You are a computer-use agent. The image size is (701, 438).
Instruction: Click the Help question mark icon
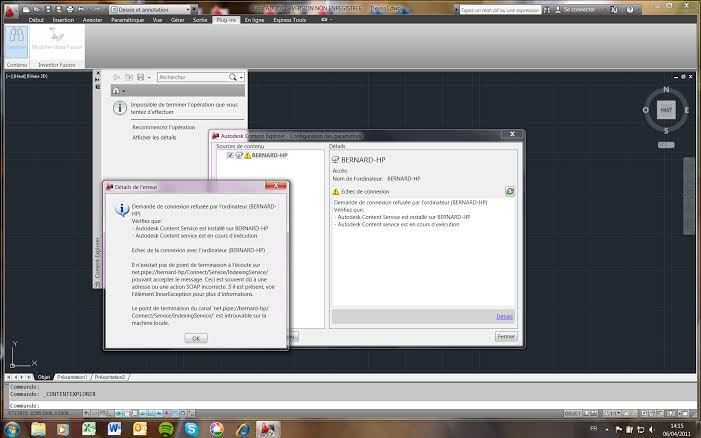630,9
